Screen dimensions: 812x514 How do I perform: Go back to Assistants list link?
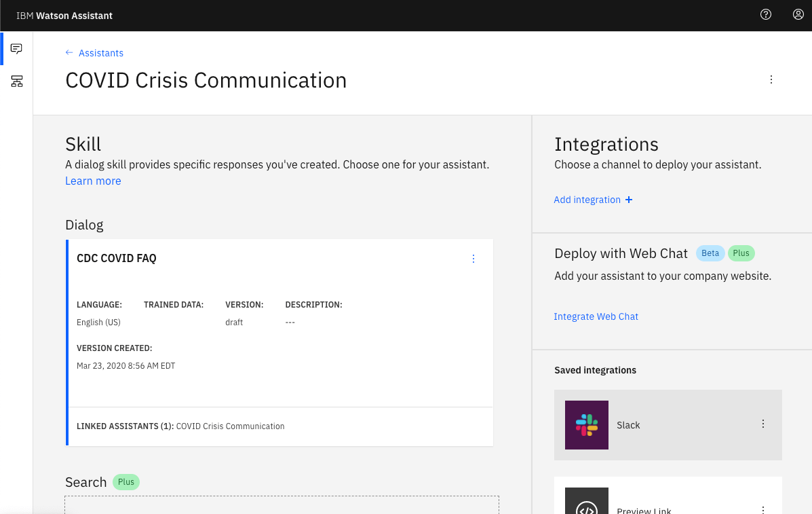click(x=101, y=53)
